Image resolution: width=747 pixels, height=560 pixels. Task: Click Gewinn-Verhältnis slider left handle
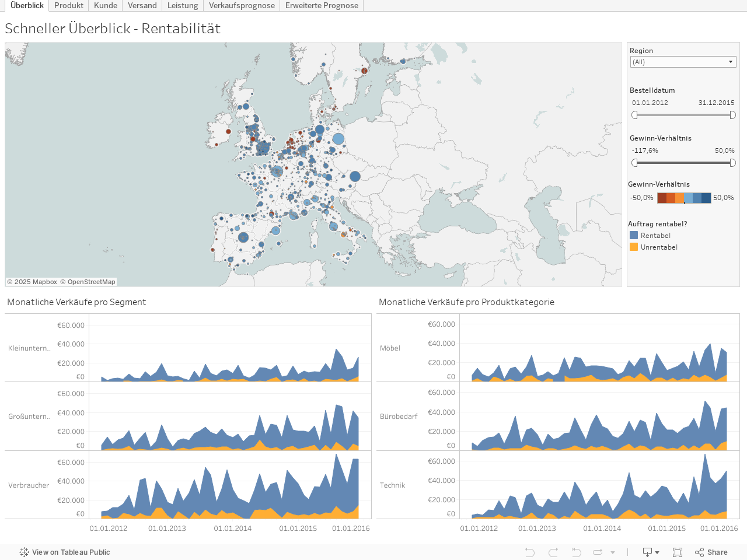[634, 163]
